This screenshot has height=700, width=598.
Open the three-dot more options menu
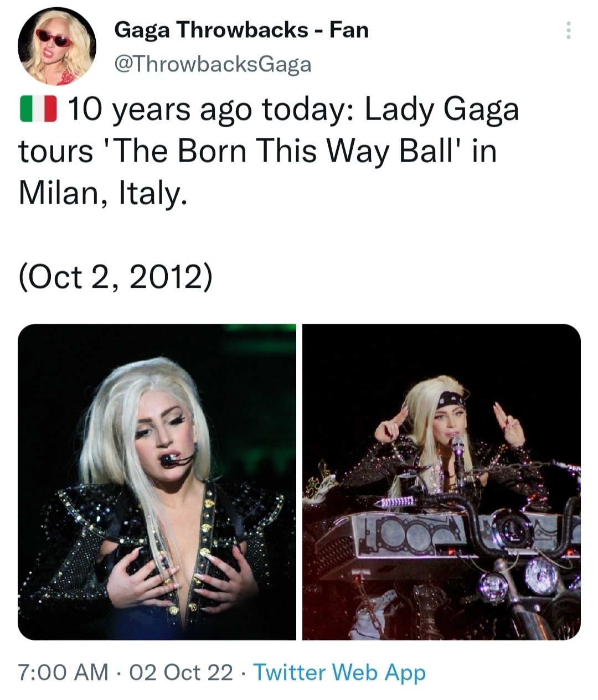click(x=568, y=30)
